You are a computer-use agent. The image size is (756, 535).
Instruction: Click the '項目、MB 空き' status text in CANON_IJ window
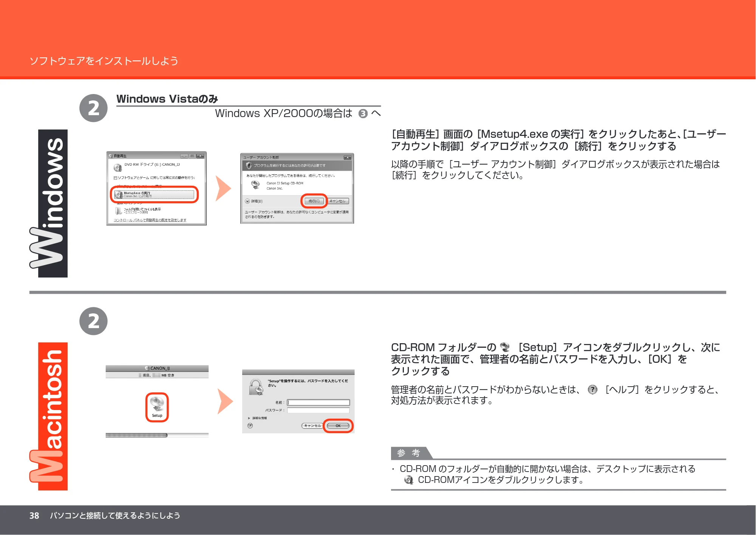point(156,375)
